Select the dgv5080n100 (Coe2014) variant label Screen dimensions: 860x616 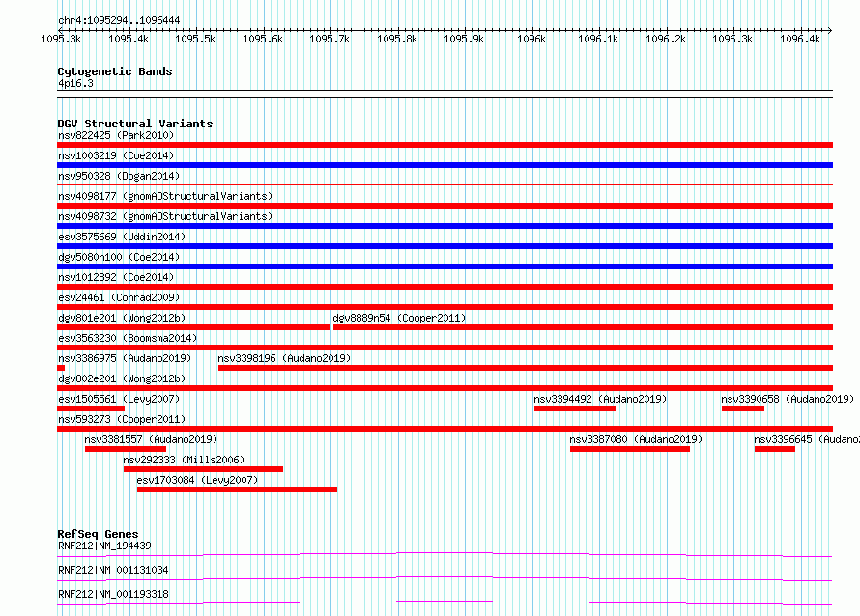click(x=119, y=257)
